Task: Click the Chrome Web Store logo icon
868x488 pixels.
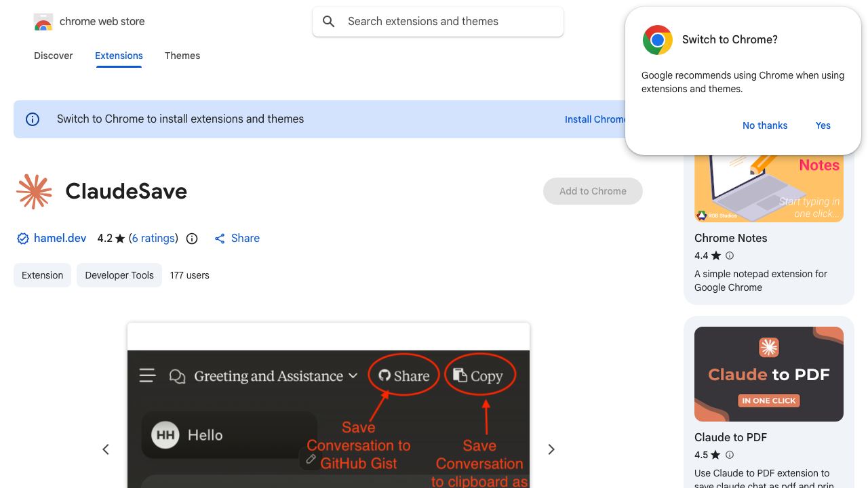Action: 43,22
